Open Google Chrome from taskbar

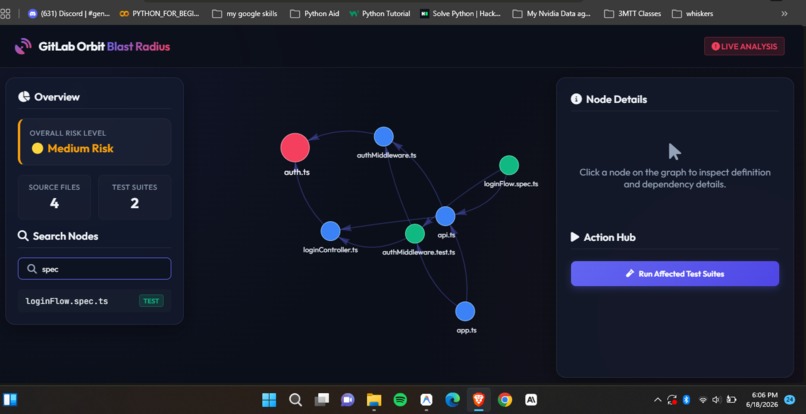point(505,400)
